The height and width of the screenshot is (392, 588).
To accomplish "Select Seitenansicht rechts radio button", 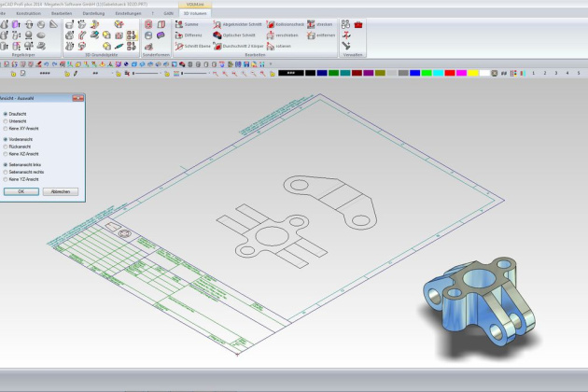I will click(x=6, y=171).
